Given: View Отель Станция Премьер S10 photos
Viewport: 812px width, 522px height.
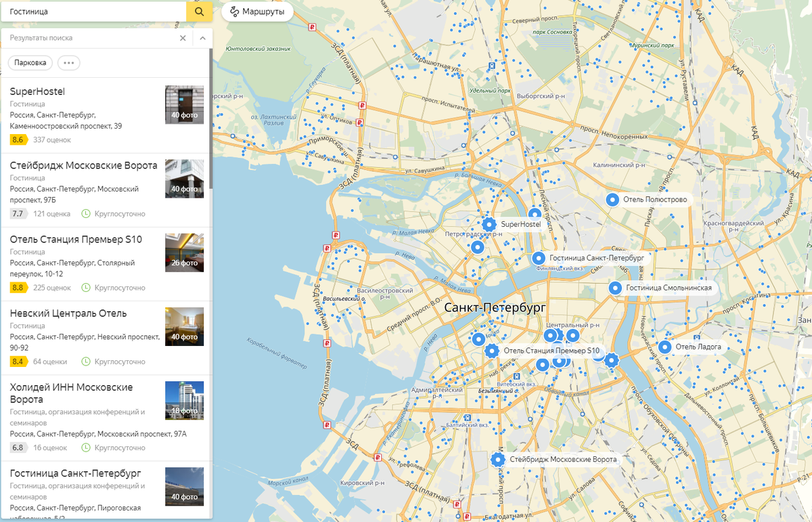Looking at the screenshot, I should (x=184, y=253).
